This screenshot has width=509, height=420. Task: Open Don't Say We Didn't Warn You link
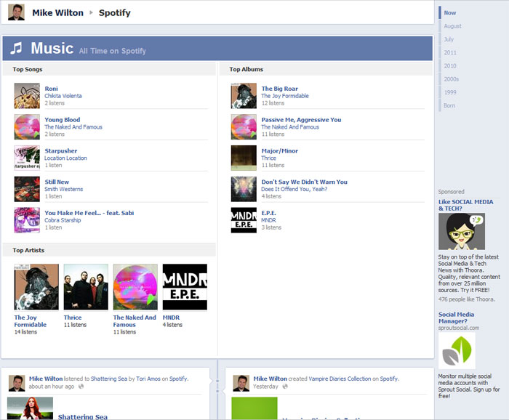(305, 182)
